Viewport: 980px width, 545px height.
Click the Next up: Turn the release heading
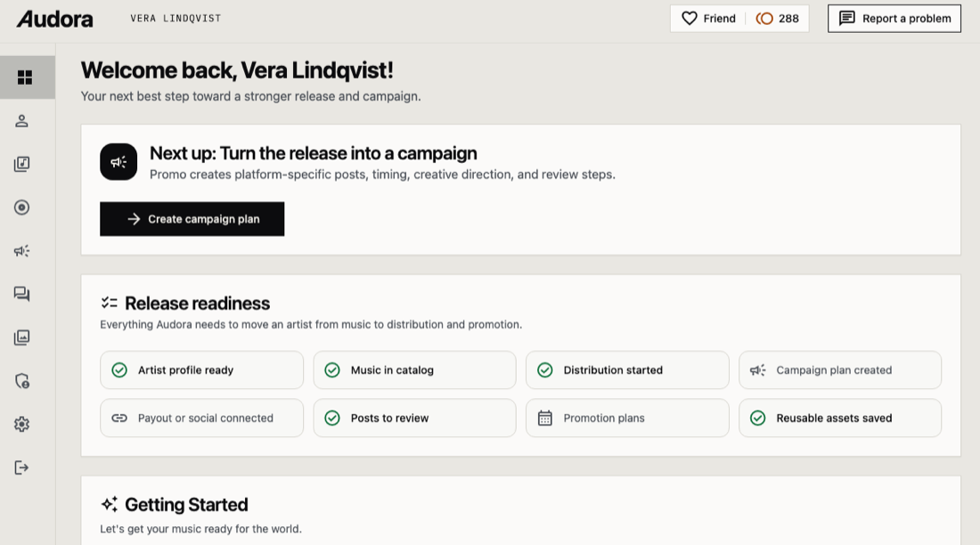point(313,153)
